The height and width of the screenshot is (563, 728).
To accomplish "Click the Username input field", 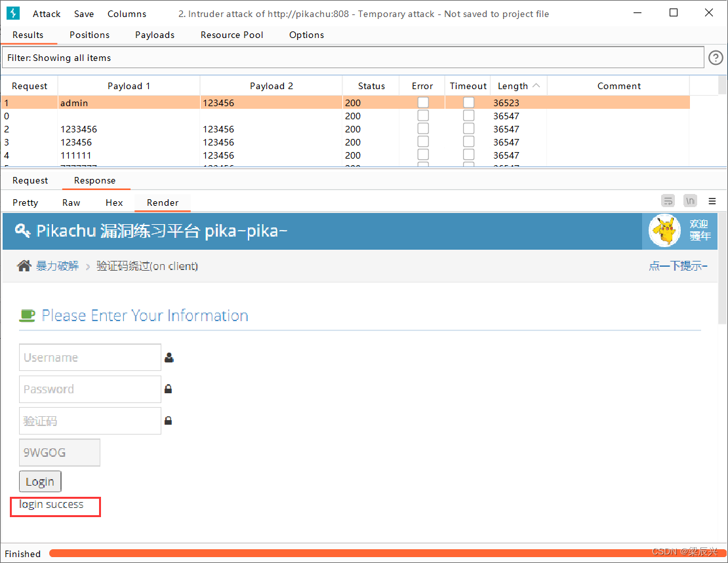I will (90, 357).
